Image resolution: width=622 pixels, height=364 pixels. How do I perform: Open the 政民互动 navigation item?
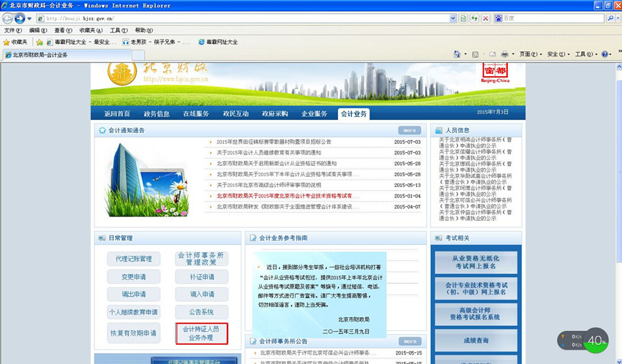click(236, 114)
